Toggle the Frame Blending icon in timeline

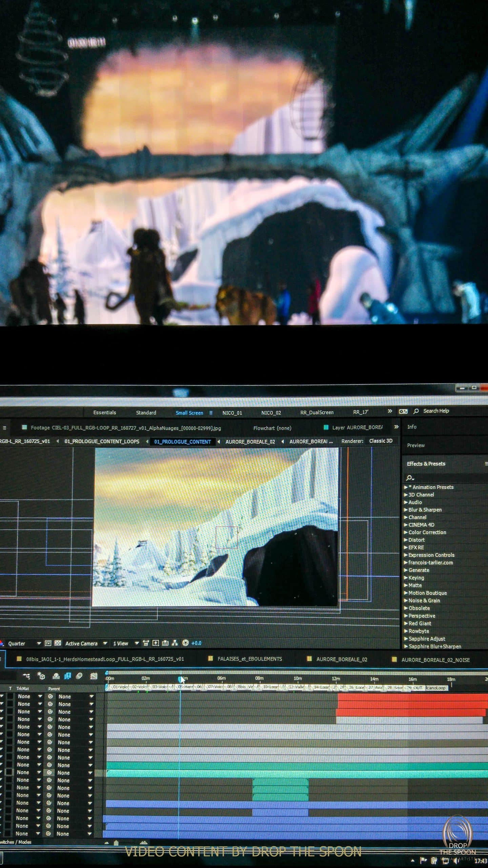(67, 676)
